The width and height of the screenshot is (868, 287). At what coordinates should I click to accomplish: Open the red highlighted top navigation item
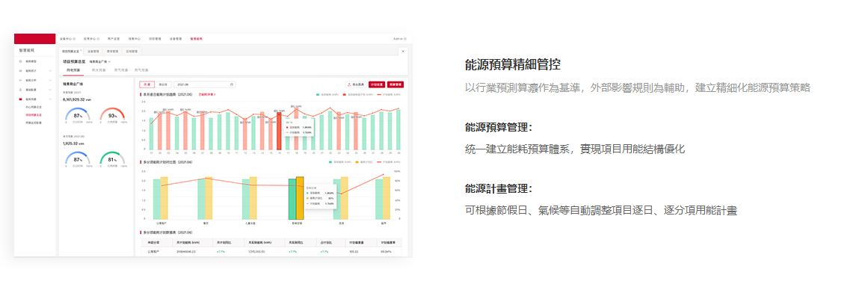coord(197,40)
